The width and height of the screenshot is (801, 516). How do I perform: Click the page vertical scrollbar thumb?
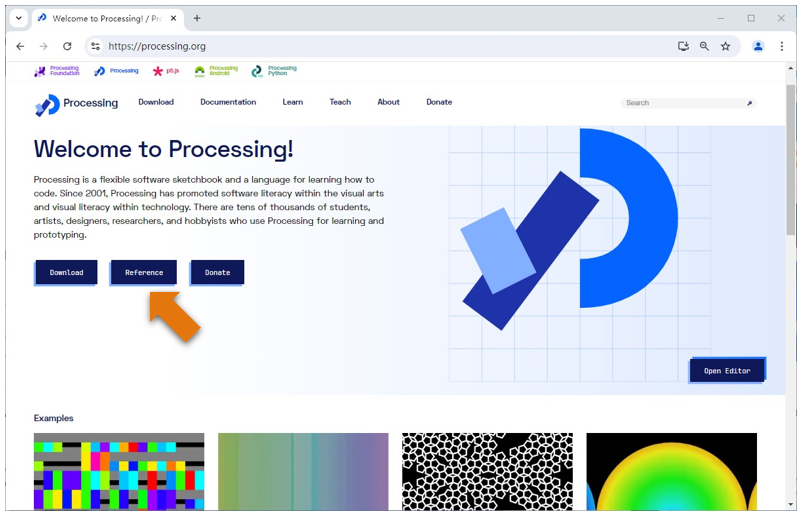click(791, 158)
